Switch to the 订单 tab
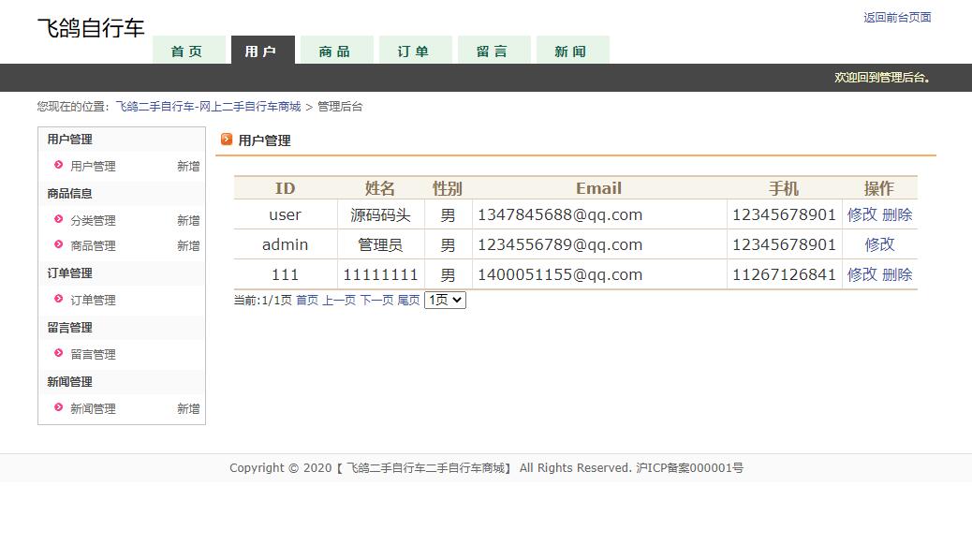The image size is (972, 560). coord(415,51)
